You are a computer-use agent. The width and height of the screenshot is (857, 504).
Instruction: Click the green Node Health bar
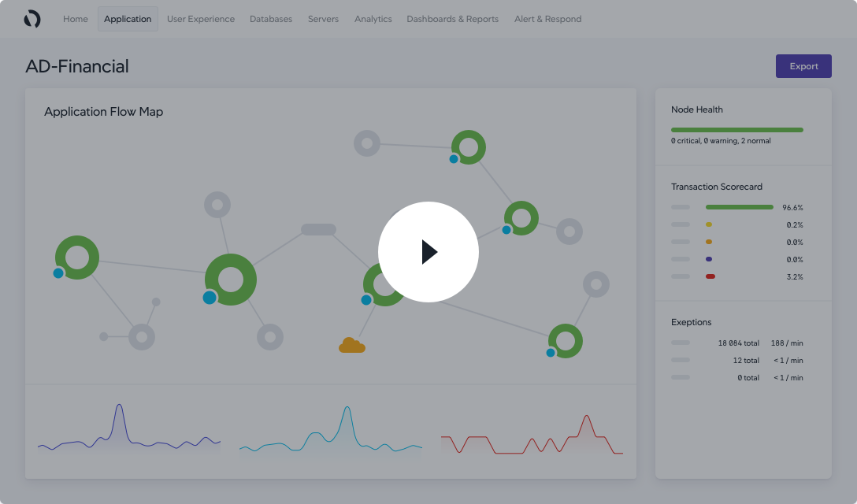pyautogui.click(x=736, y=130)
